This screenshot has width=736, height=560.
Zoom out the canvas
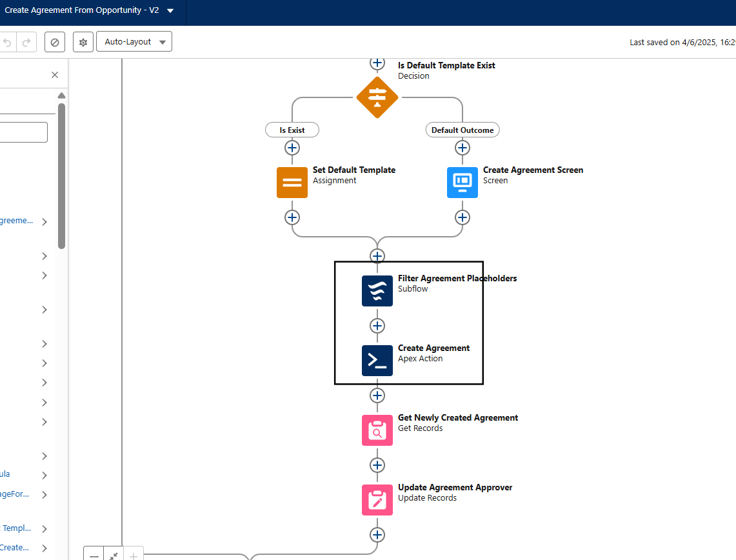pyautogui.click(x=94, y=555)
